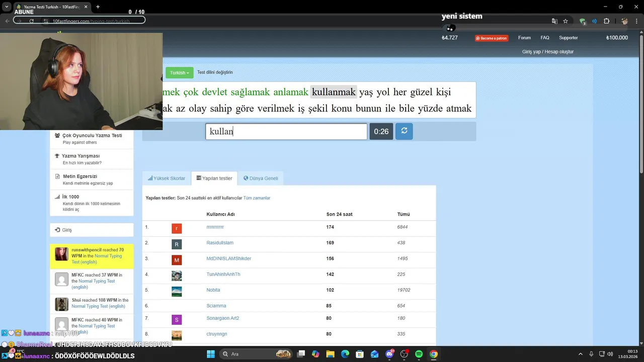The image size is (644, 362).
Task: Click the Tüm zamanlar link
Action: 257,198
